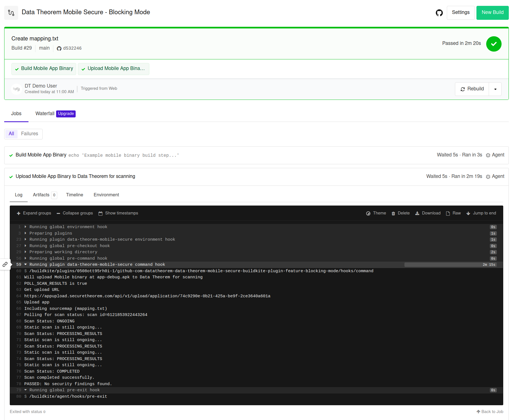The image size is (513, 420).
Task: Click the Back to Job arrow icon
Action: click(x=478, y=412)
